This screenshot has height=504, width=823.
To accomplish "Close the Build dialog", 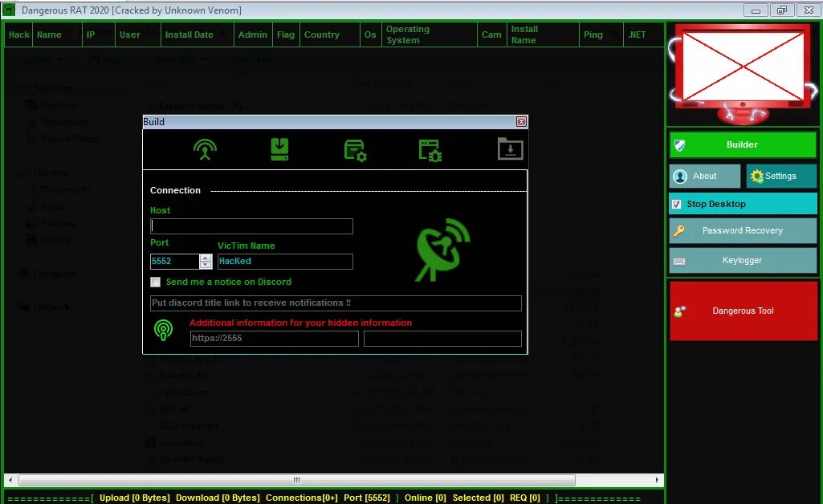I will 521,122.
